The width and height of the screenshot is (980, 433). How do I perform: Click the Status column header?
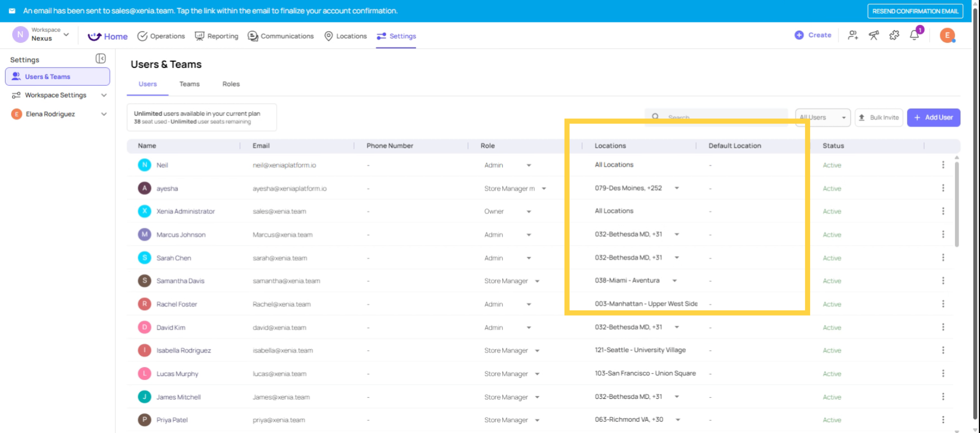[x=833, y=146]
